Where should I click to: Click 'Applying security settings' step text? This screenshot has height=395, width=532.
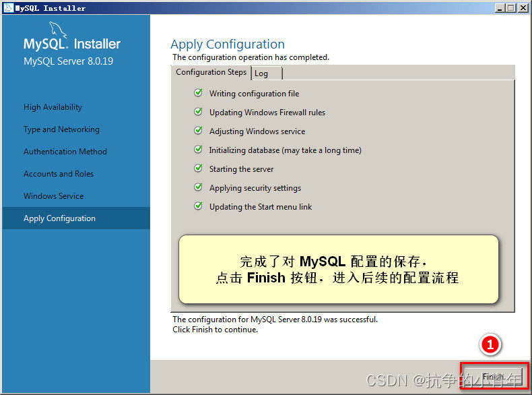pos(255,188)
